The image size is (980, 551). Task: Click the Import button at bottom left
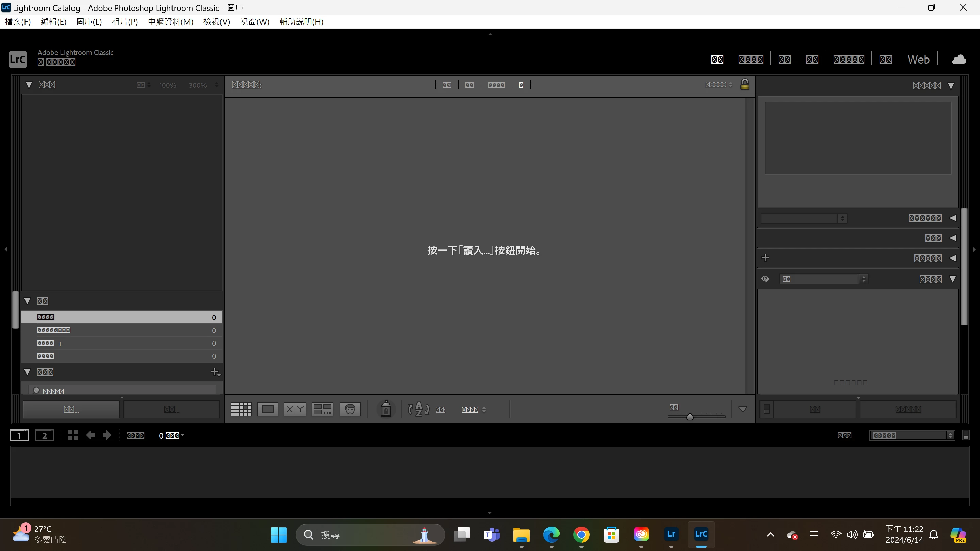pyautogui.click(x=71, y=409)
